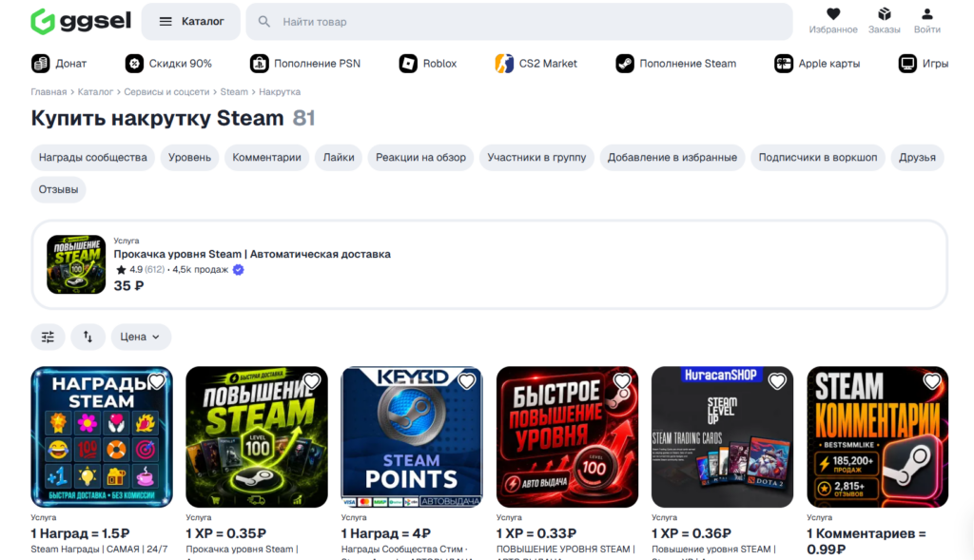
Task: Open Заказы box icon
Action: coord(884,13)
